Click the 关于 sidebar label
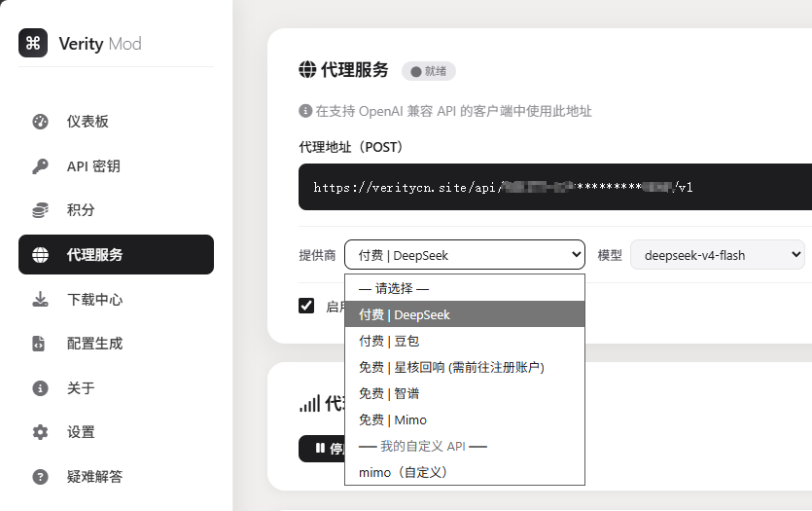The width and height of the screenshot is (812, 511). pyautogui.click(x=81, y=388)
